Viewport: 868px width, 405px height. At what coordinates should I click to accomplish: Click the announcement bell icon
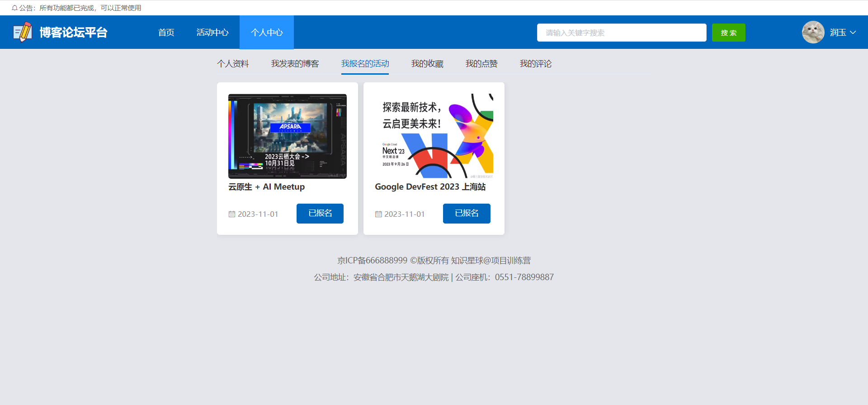pos(14,8)
